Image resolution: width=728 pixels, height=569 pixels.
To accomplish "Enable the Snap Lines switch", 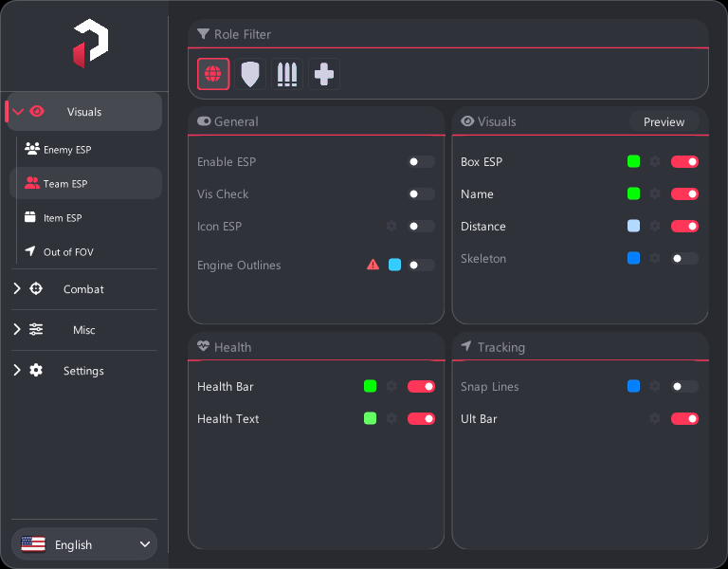I will tap(684, 386).
